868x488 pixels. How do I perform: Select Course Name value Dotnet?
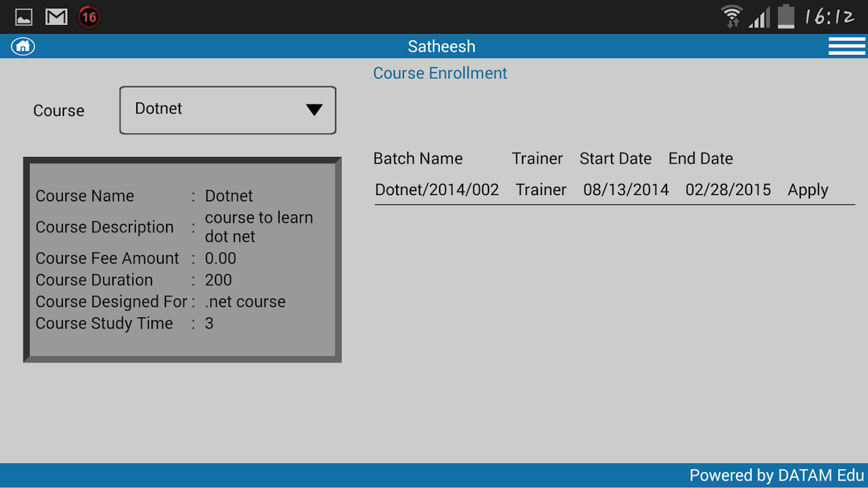click(x=229, y=196)
